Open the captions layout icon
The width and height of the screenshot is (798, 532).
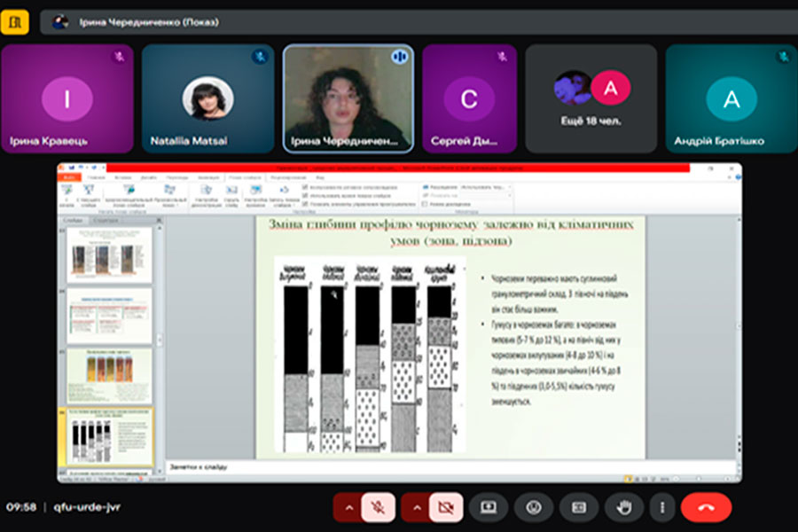pyautogui.click(x=579, y=507)
